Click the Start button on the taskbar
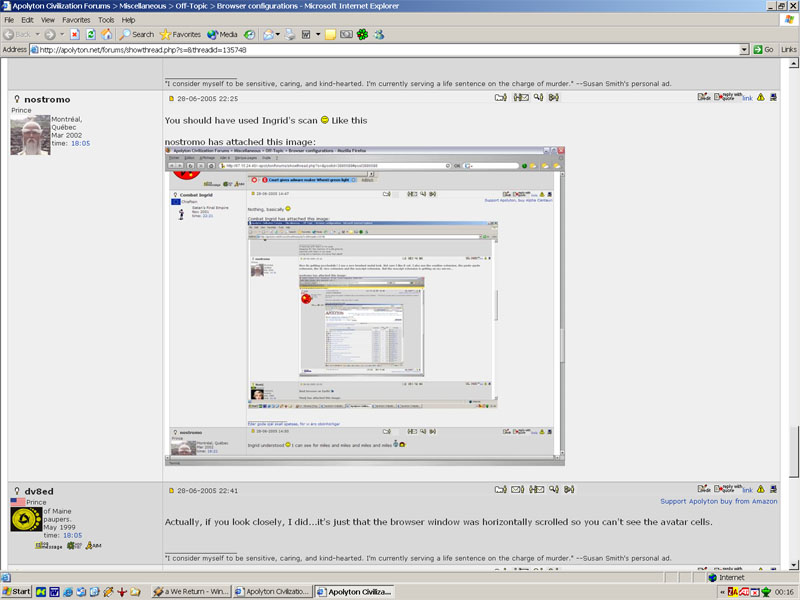Screen dimensions: 800x600 pos(16,591)
